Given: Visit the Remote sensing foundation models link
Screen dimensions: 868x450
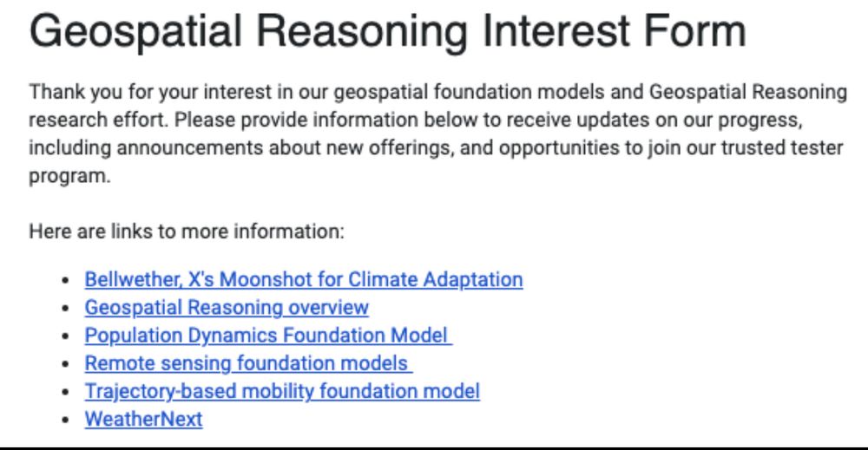Looking at the screenshot, I should coord(248,363).
